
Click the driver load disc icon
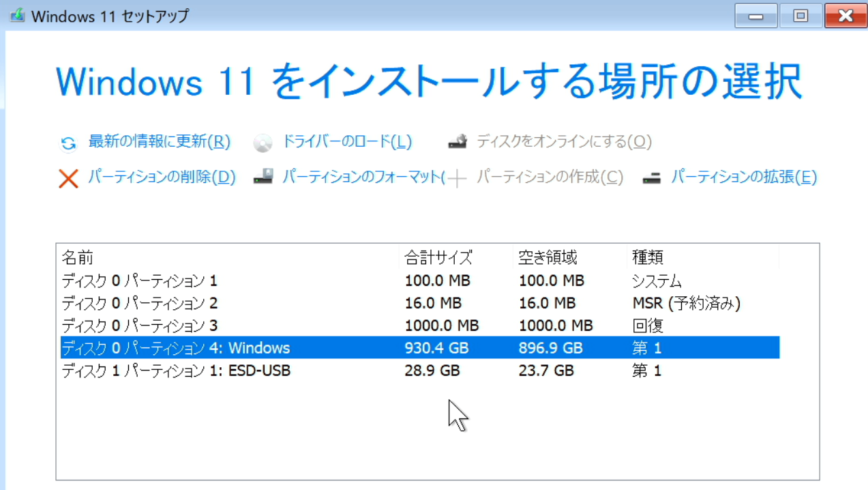263,143
